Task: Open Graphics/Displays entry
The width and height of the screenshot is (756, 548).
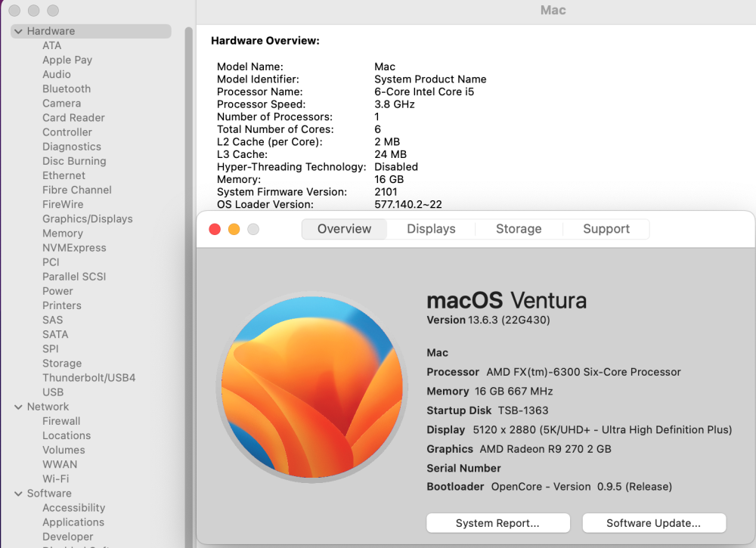Action: (87, 219)
